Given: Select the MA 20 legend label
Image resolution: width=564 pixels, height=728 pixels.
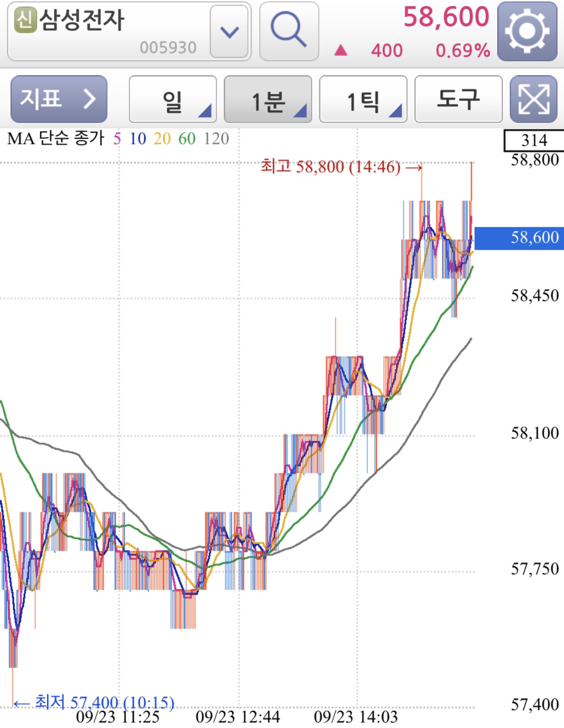Looking at the screenshot, I should pyautogui.click(x=162, y=139).
